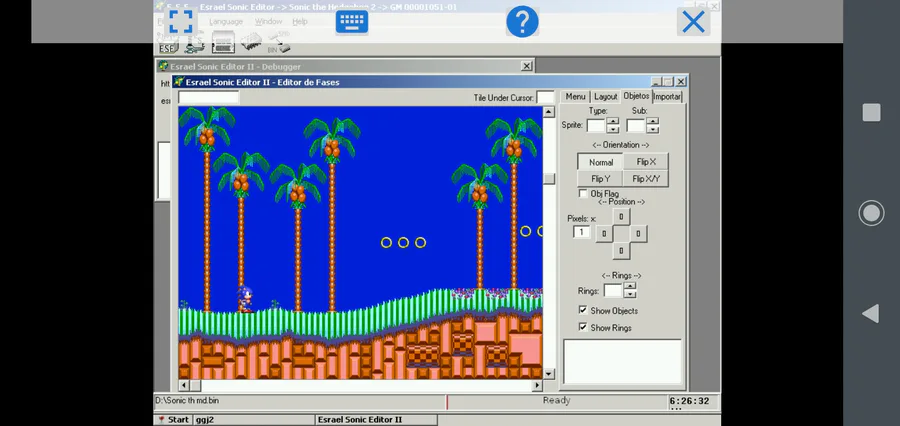Image resolution: width=900 pixels, height=426 pixels.
Task: Open the on-screen keyboard icon
Action: click(x=352, y=22)
